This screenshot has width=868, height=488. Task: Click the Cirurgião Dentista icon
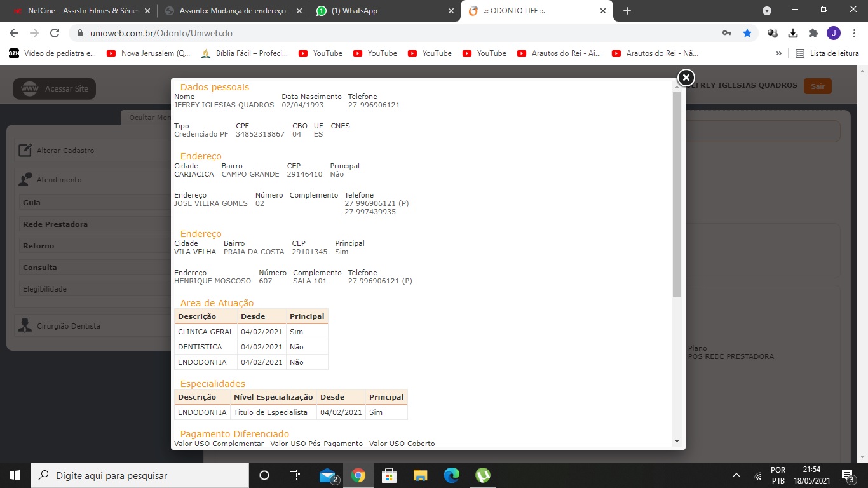pos(25,326)
